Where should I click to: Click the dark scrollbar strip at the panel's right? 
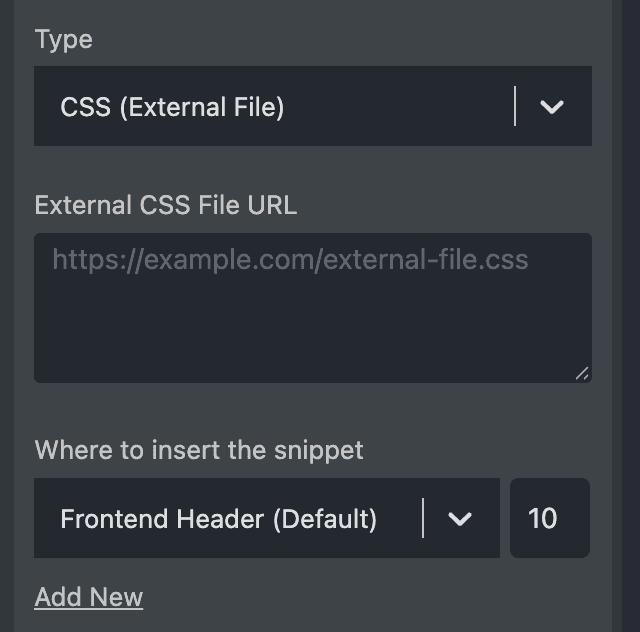[631, 316]
